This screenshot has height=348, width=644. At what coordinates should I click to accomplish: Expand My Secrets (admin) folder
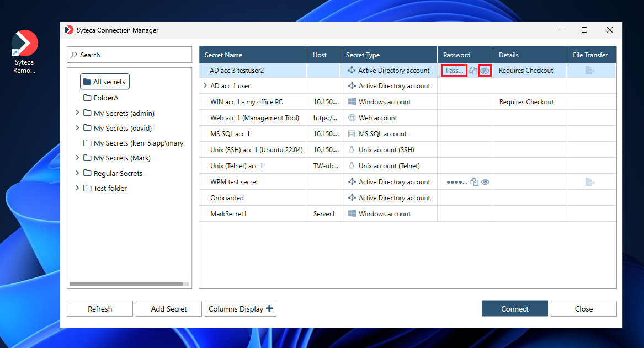77,113
